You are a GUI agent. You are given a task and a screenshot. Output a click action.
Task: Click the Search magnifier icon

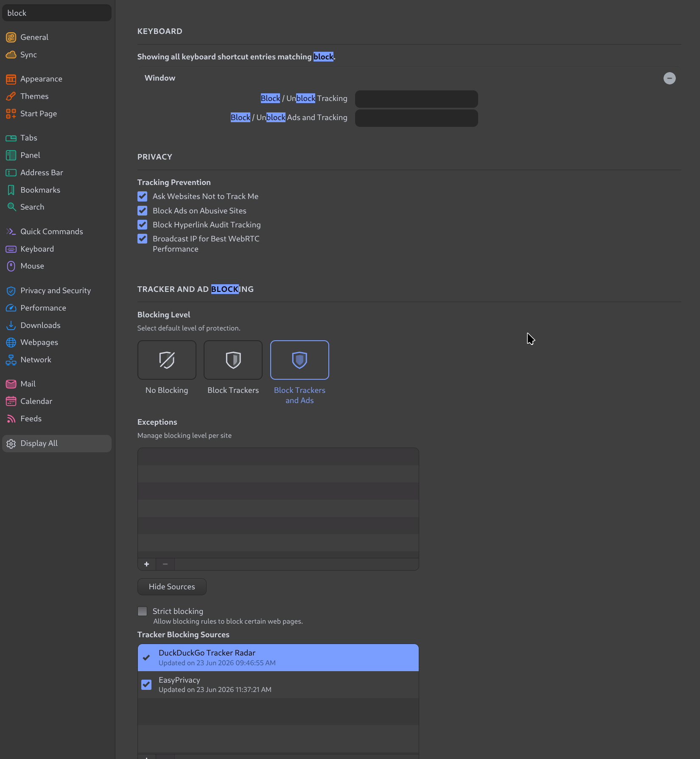(11, 207)
